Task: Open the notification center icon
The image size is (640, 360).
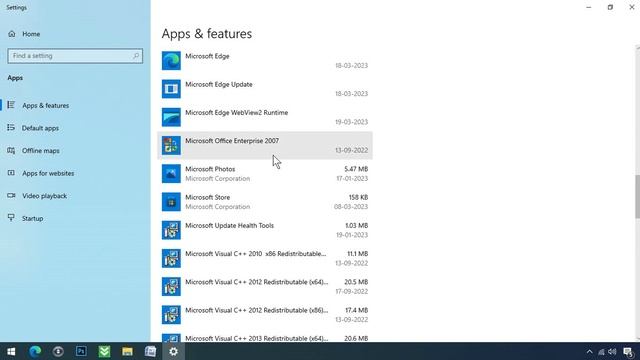Action: pyautogui.click(x=628, y=352)
